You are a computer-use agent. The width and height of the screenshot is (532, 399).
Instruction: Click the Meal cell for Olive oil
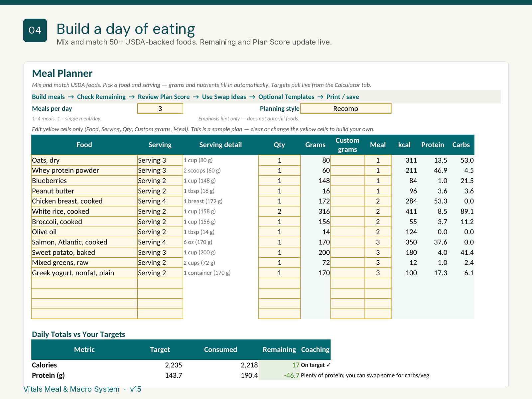point(378,232)
